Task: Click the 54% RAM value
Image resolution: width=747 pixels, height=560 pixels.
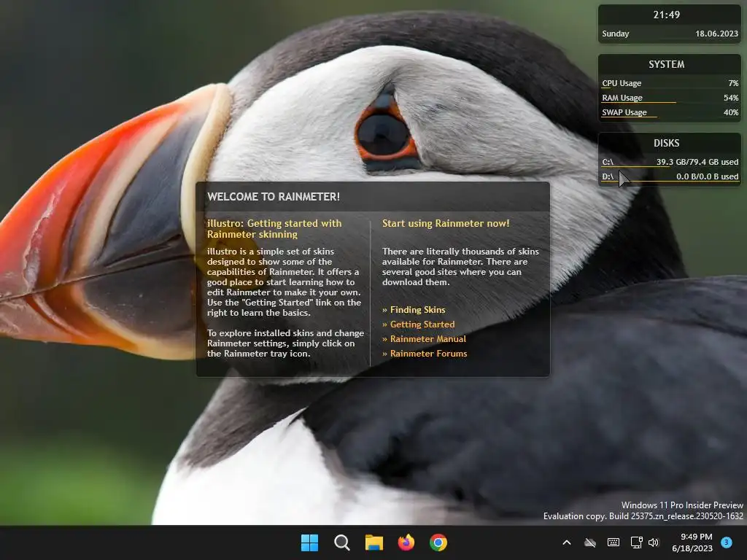Action: click(x=731, y=98)
